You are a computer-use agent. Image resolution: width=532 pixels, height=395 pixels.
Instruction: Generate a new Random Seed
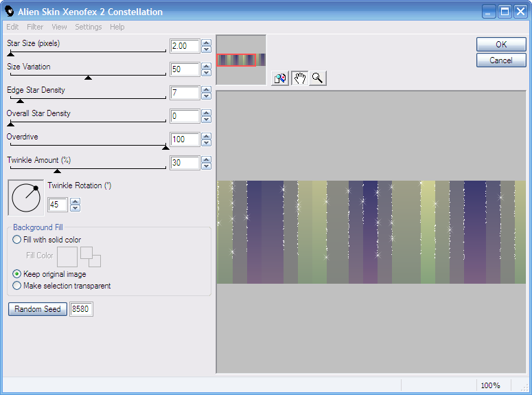[38, 309]
